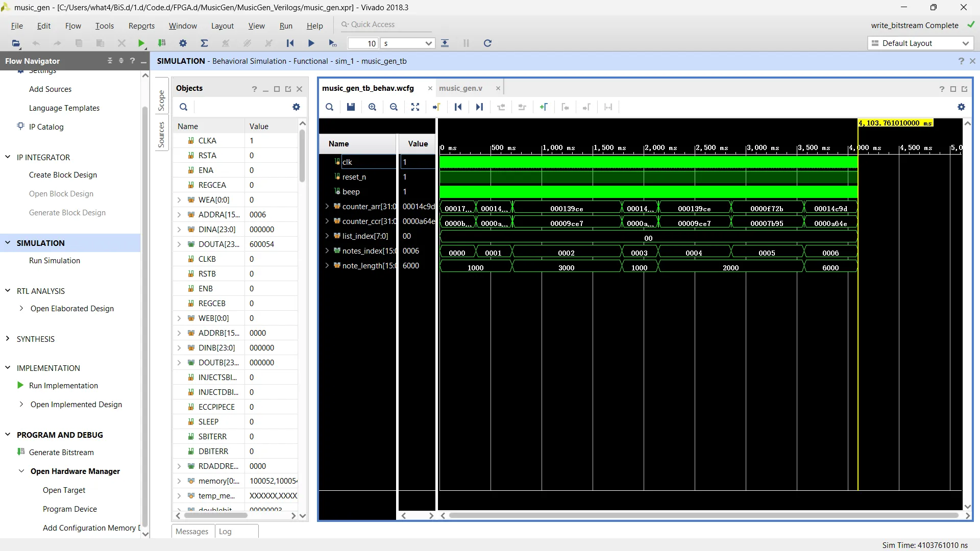Open the Default Layout dropdown
Image resolution: width=980 pixels, height=551 pixels.
920,43
